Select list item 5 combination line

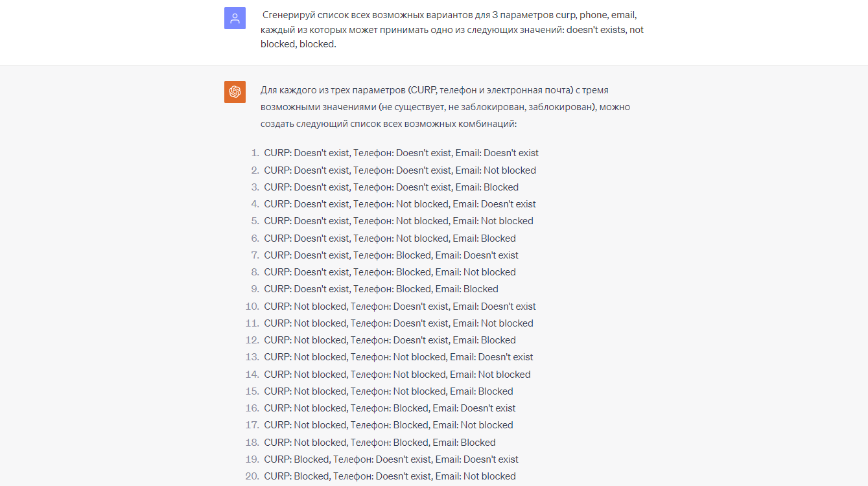(399, 221)
